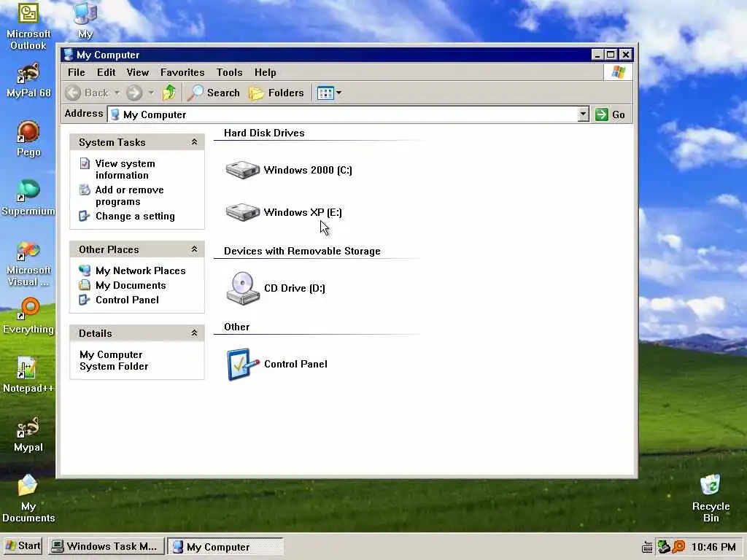Minimize the My Computer window
Viewport: 747px width, 560px height.
click(x=597, y=55)
